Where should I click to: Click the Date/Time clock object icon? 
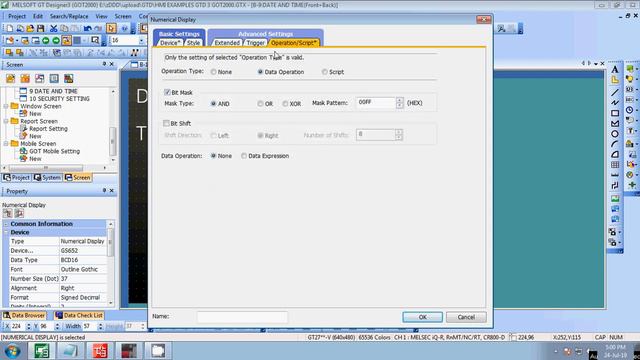click(x=630, y=110)
